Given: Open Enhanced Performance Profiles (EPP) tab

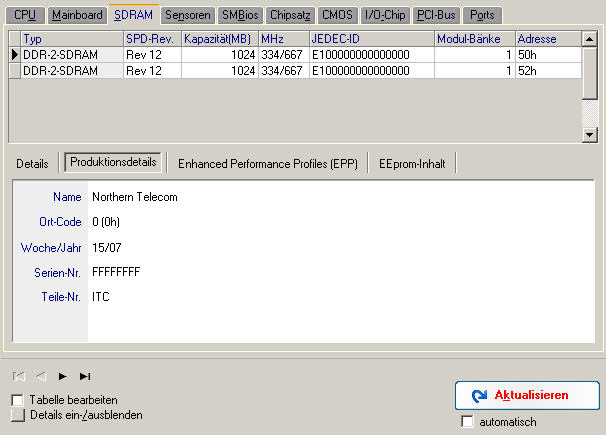Looking at the screenshot, I should coord(268,164).
